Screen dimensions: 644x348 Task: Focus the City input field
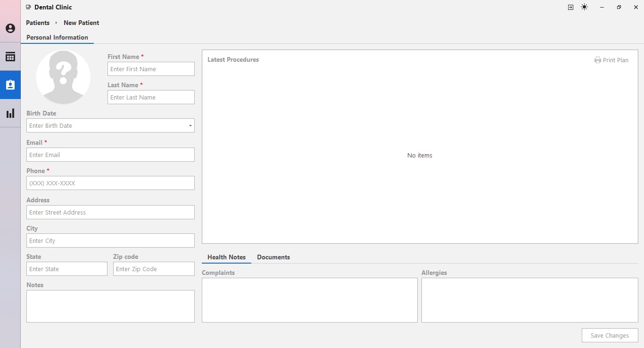point(110,240)
